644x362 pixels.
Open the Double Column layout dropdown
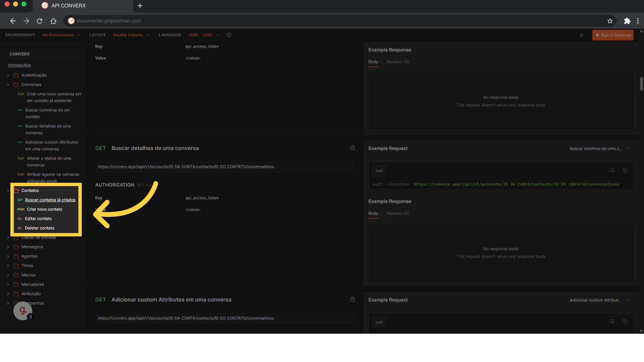[131, 35]
